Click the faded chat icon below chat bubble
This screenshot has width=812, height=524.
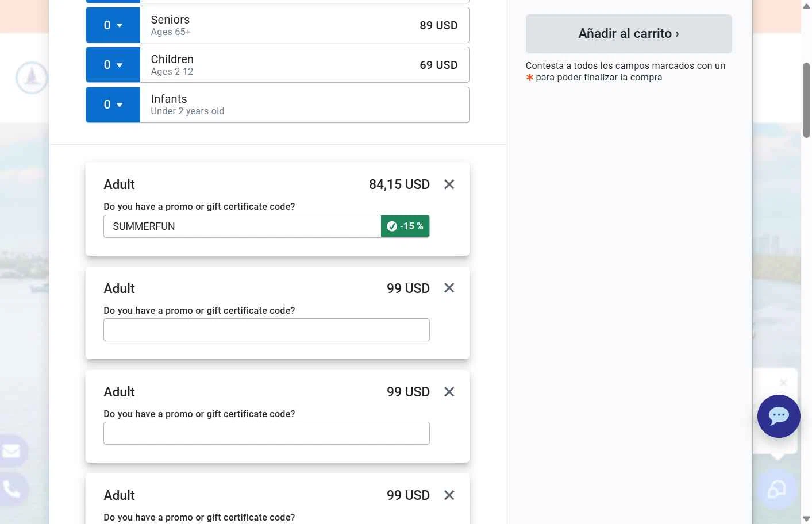777,490
